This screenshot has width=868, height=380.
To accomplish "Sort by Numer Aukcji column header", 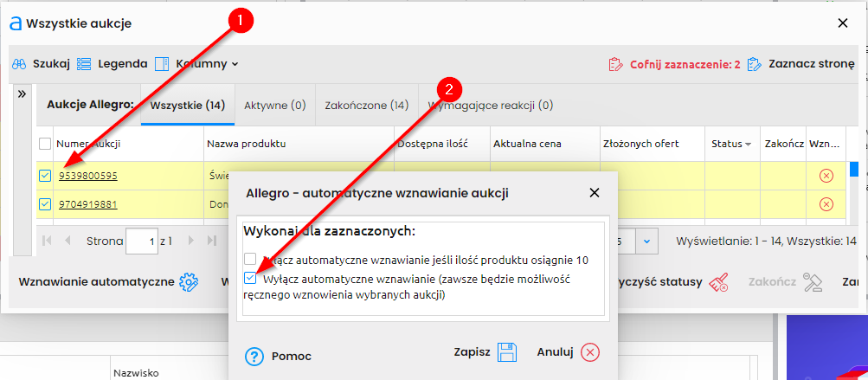I will coord(128,144).
